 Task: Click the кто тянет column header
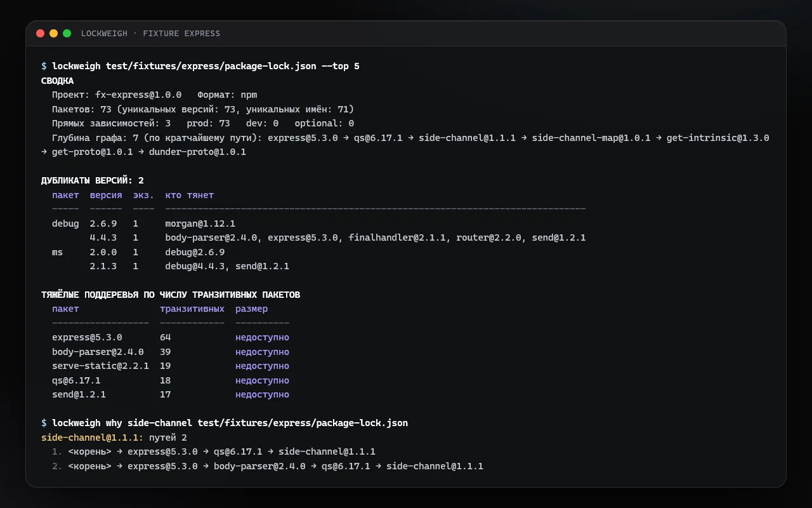point(190,195)
